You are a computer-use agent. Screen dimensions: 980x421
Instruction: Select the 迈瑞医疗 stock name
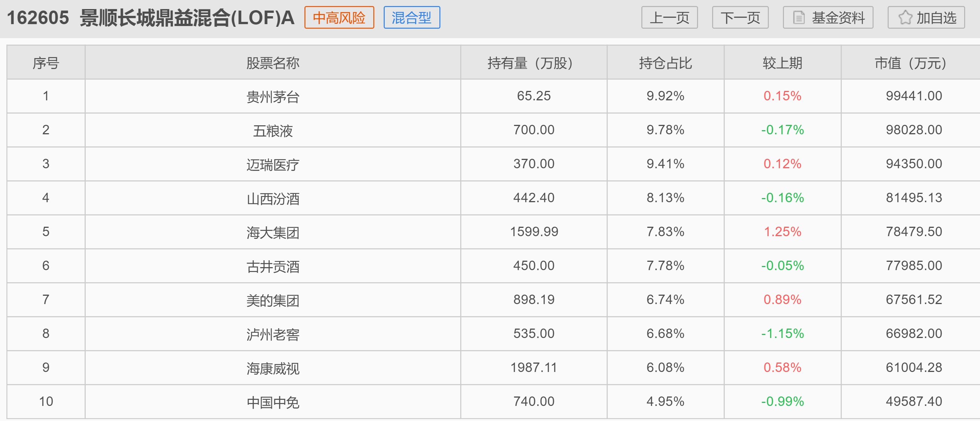point(273,164)
